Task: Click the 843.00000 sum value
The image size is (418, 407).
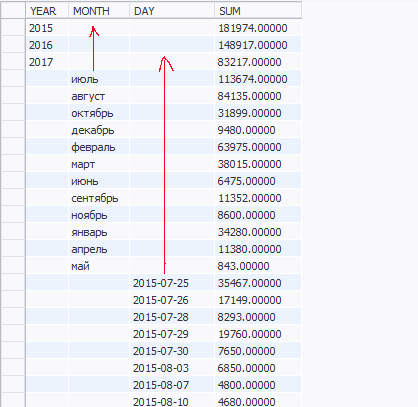Action: point(244,266)
